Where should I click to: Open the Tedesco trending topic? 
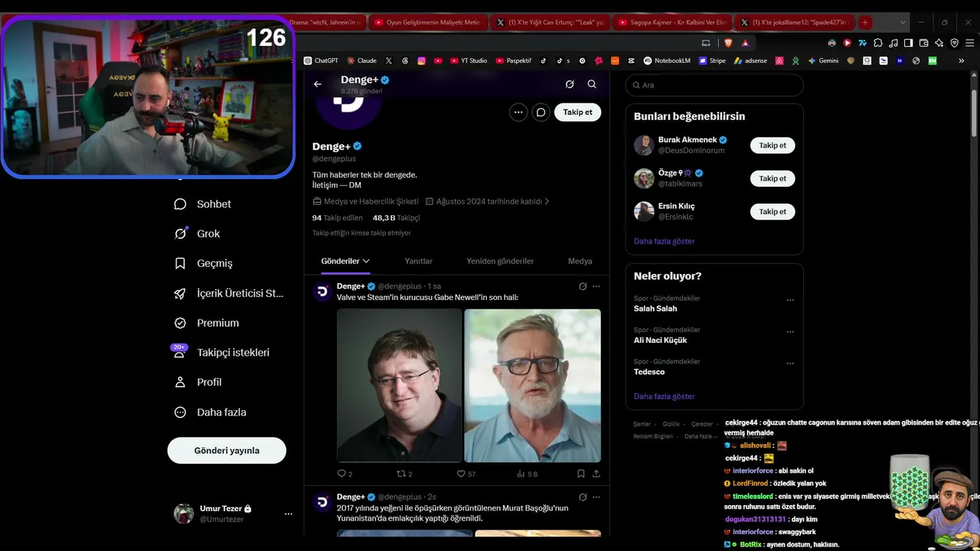coord(649,372)
